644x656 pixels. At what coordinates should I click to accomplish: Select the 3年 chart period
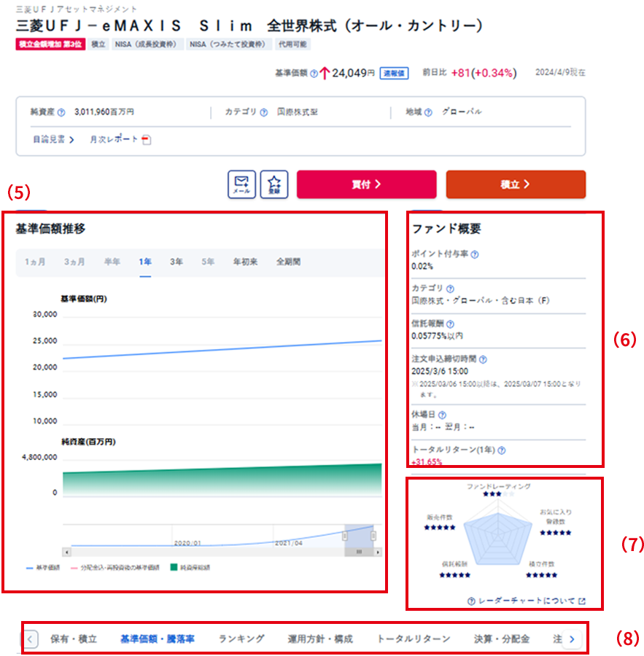point(176,262)
